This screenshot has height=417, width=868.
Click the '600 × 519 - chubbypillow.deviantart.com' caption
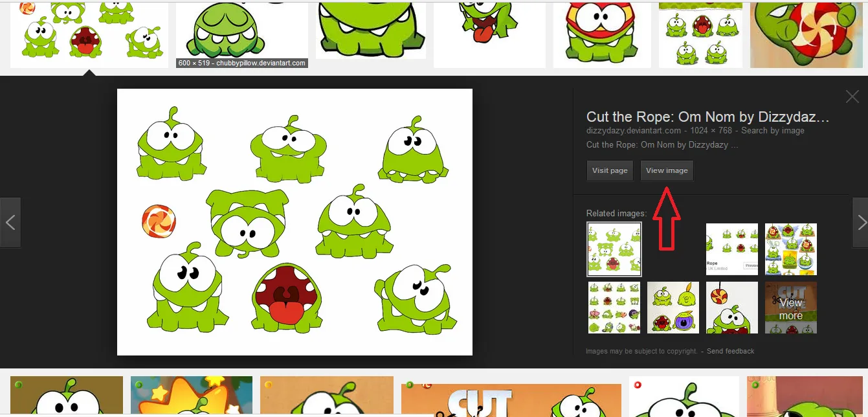[x=242, y=63]
